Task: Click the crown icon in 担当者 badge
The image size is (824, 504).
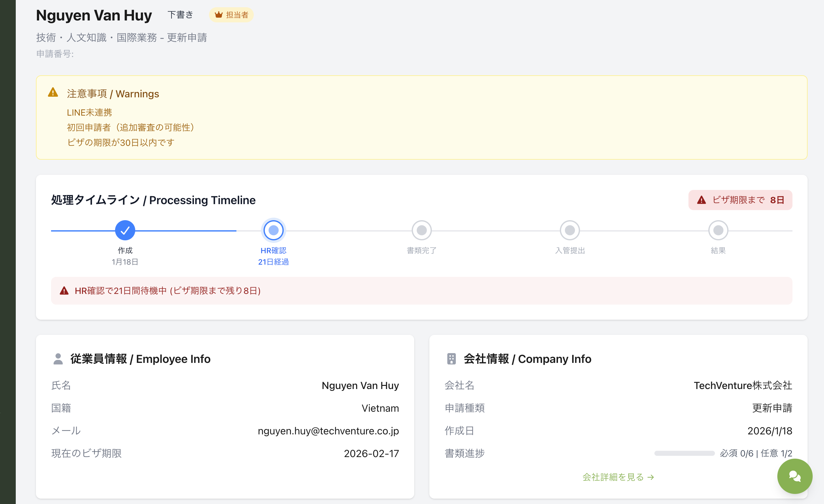Action: click(x=218, y=15)
